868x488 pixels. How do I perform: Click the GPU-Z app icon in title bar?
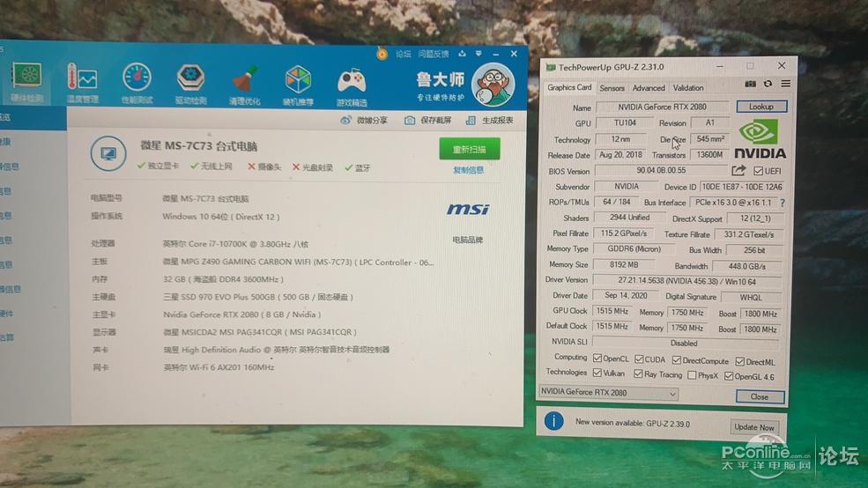(550, 68)
